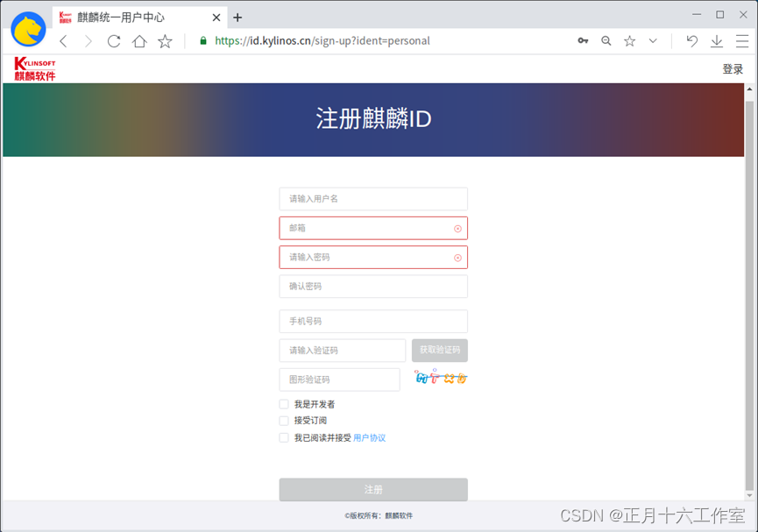
Task: Select the 麒麟统一用户中心 tab
Action: (x=140, y=18)
